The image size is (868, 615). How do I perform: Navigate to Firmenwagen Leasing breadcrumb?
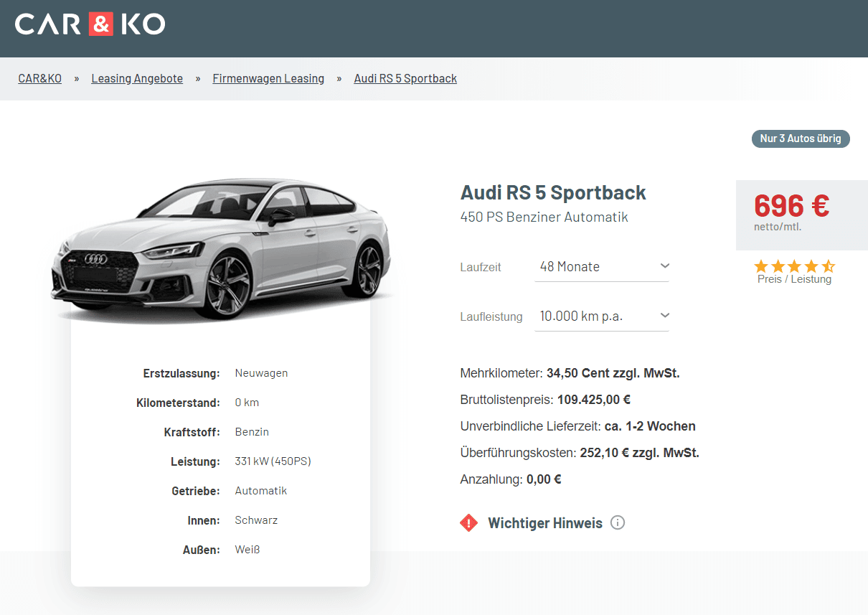pyautogui.click(x=268, y=78)
